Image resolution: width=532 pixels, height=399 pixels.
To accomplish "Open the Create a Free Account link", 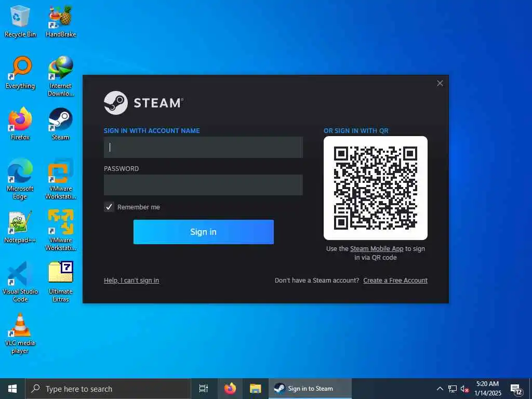I will click(x=395, y=280).
